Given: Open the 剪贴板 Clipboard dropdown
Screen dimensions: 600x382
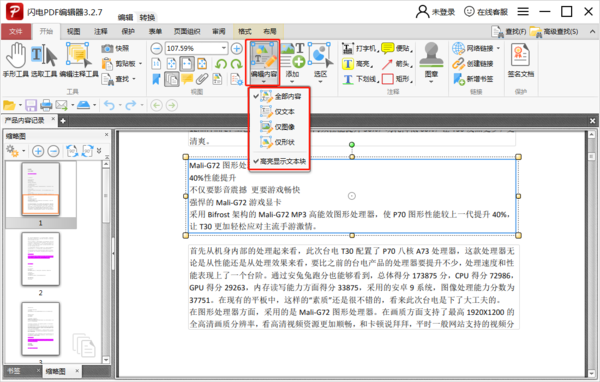Looking at the screenshot, I should [x=140, y=64].
